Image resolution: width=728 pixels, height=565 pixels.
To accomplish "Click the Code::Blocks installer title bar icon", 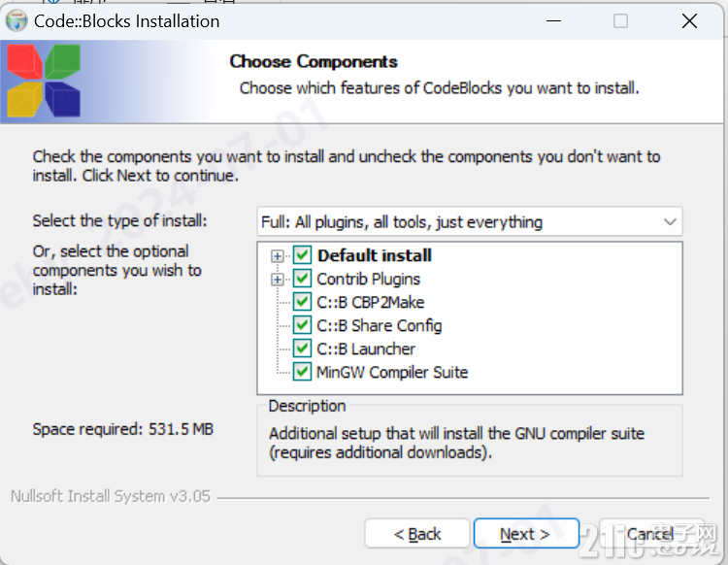I will 17,21.
